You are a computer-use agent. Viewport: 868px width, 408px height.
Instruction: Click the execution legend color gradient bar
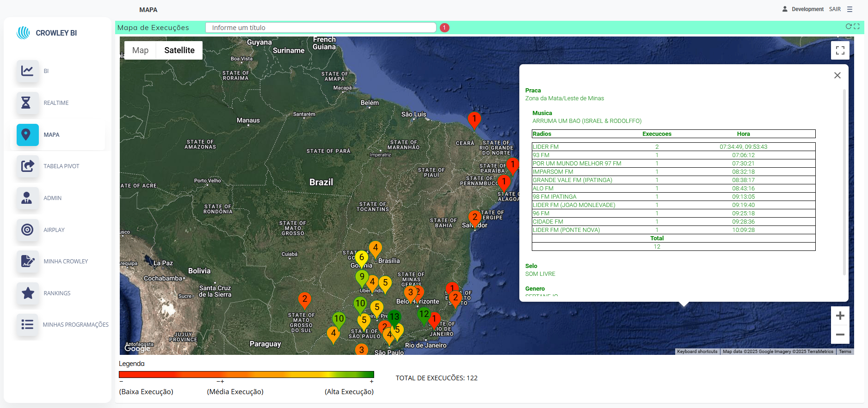(246, 375)
